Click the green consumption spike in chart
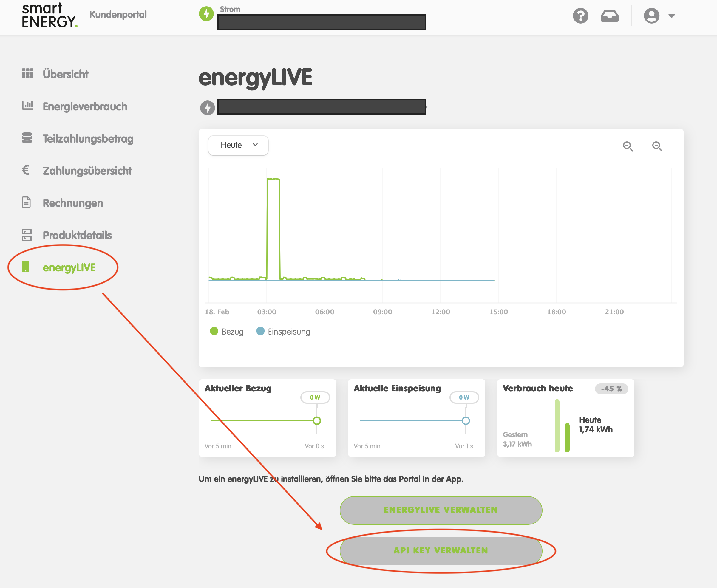 pos(273,229)
